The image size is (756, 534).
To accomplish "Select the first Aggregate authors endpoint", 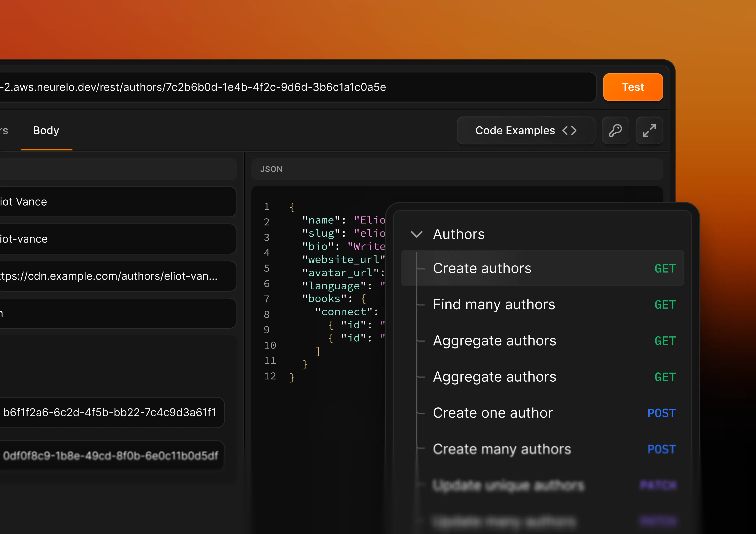I will tap(494, 341).
